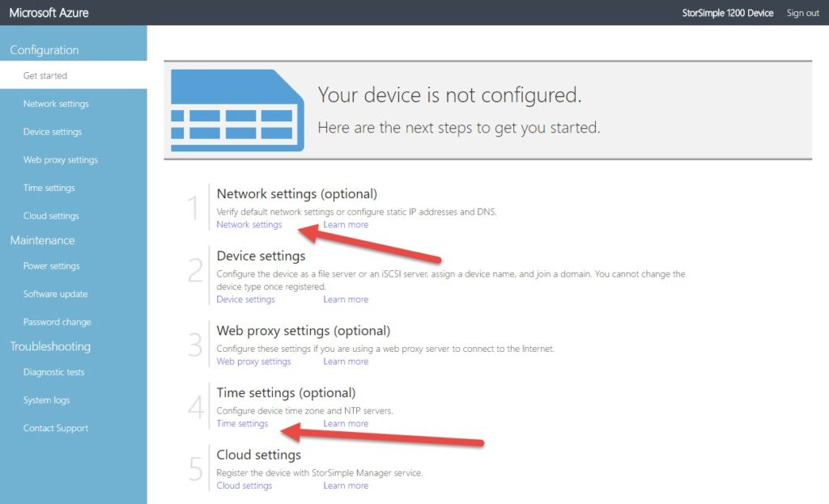
Task: Open Learn more next to Web proxy settings
Action: [x=346, y=361]
